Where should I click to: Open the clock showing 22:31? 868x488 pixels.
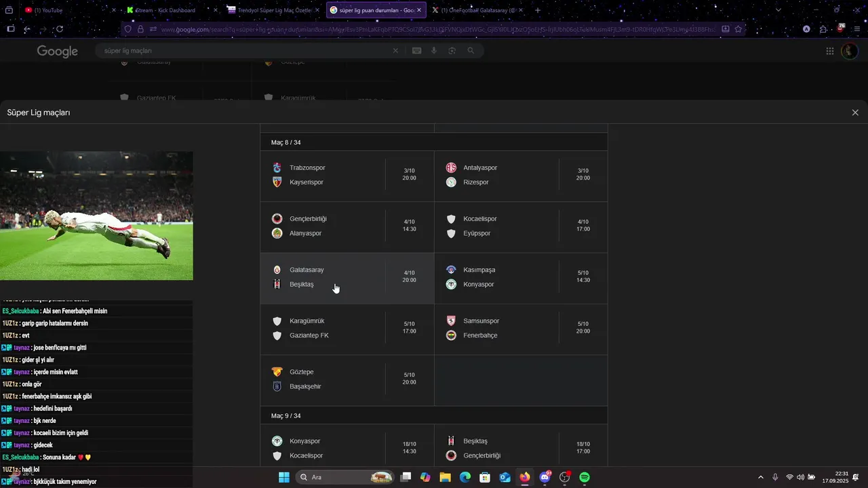(835, 477)
